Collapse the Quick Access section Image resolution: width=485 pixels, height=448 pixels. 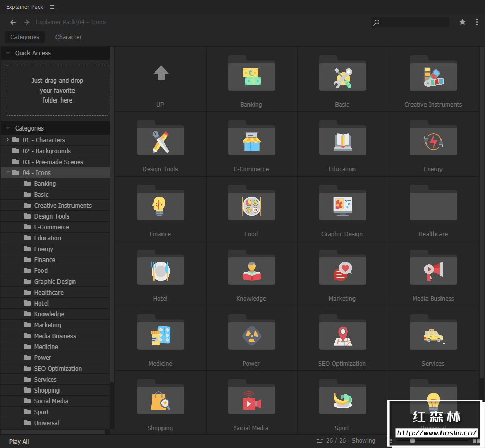(x=8, y=53)
